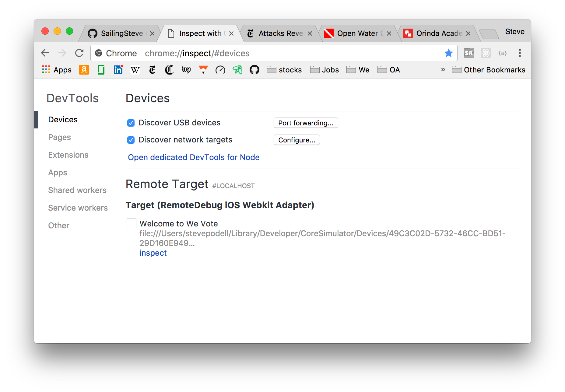Open the speedometer bookmark icon
The width and height of the screenshot is (565, 392).
pyautogui.click(x=220, y=70)
